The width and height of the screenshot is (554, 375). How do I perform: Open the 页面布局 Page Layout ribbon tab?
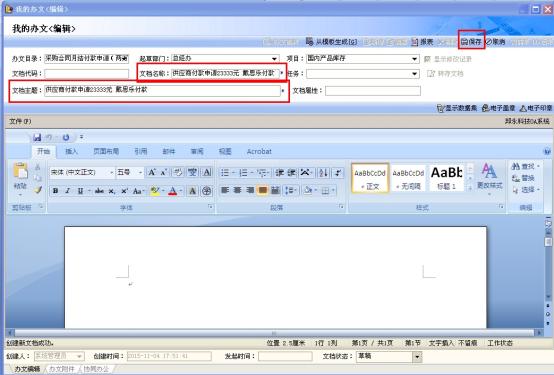coord(106,151)
